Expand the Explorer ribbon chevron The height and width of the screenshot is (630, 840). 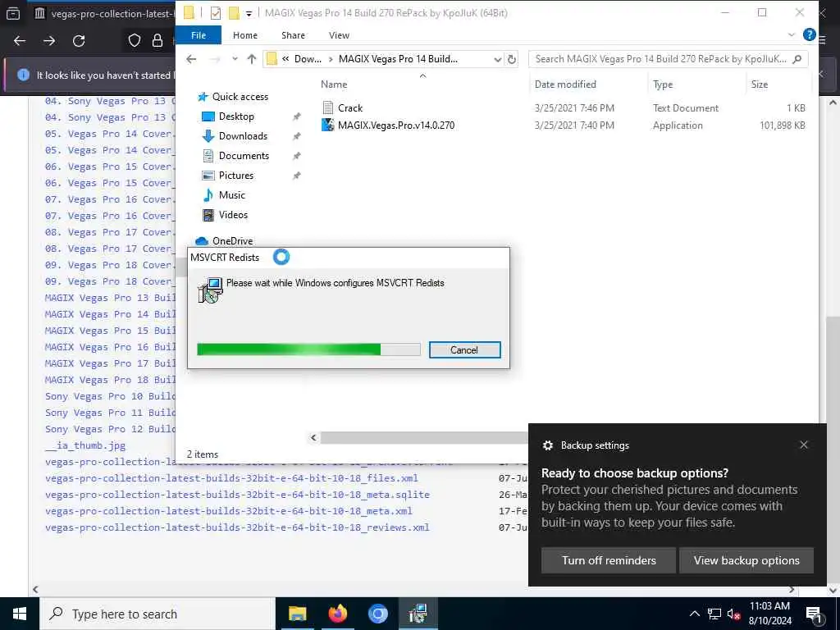coord(792,35)
